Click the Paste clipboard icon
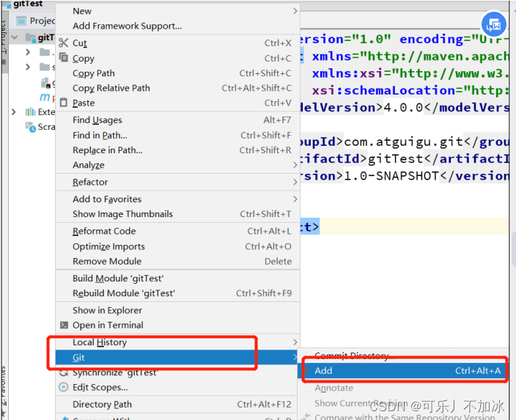 (x=64, y=103)
